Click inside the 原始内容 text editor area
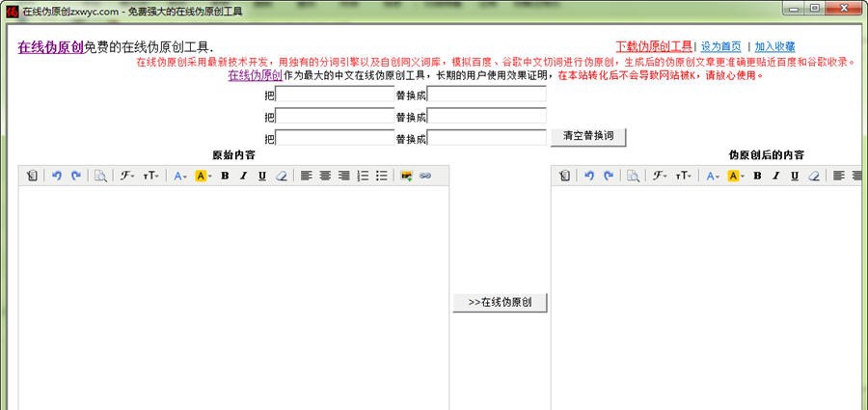The image size is (868, 410). coord(233,297)
